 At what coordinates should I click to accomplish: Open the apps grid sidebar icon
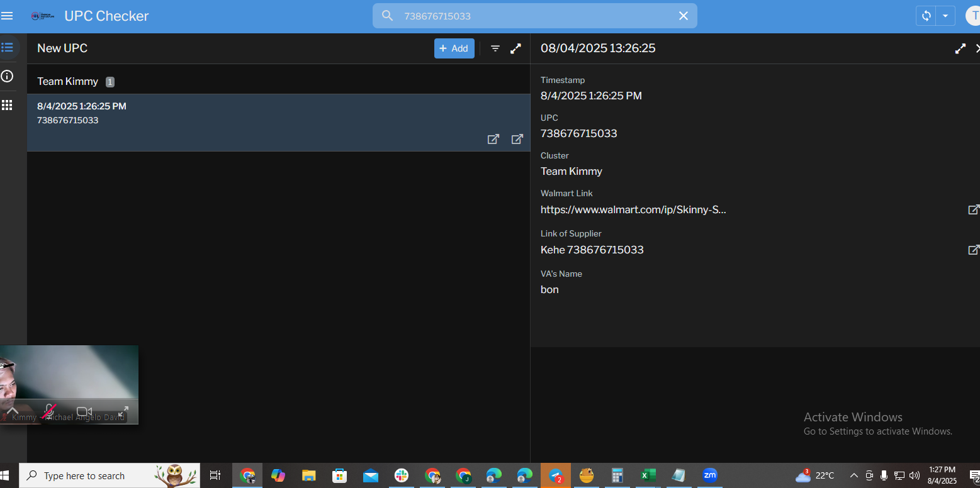[x=8, y=105]
